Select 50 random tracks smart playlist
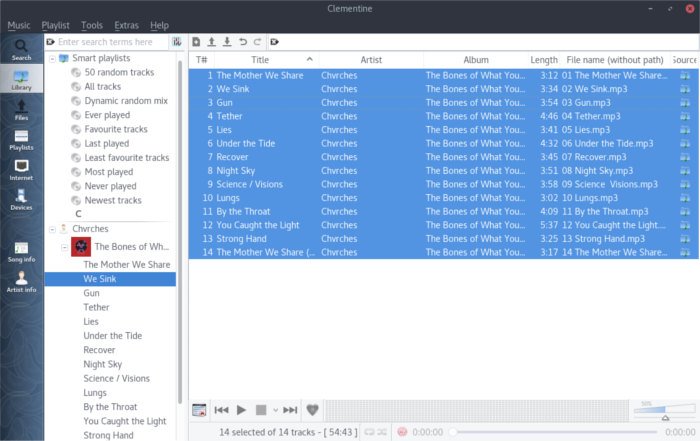Viewport: 700px width, 441px height. [x=119, y=72]
